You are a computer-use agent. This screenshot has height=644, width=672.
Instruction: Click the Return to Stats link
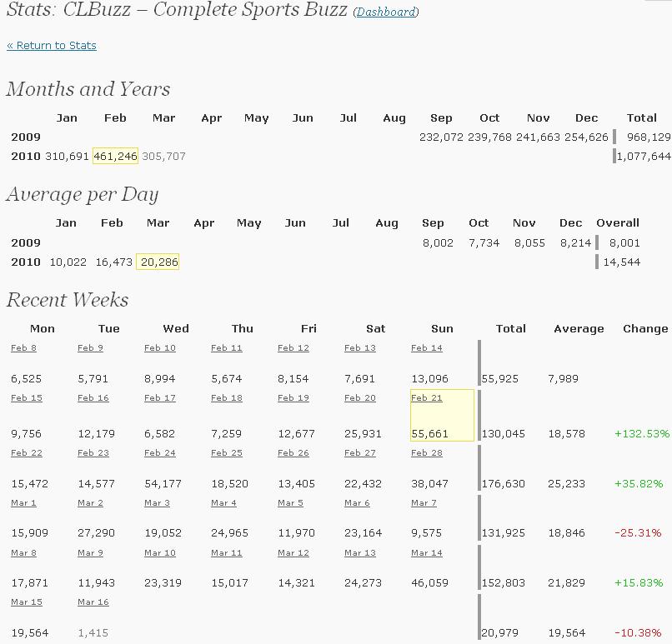(52, 46)
